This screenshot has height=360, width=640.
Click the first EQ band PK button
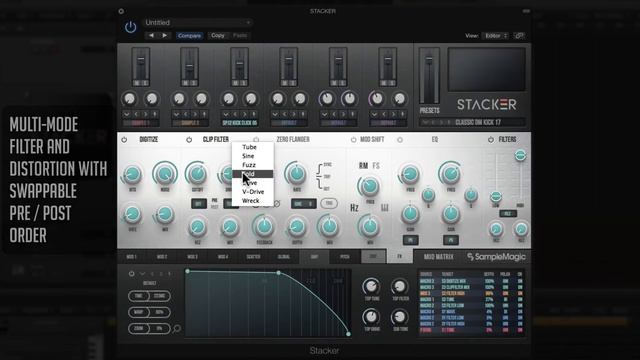pyautogui.click(x=410, y=240)
